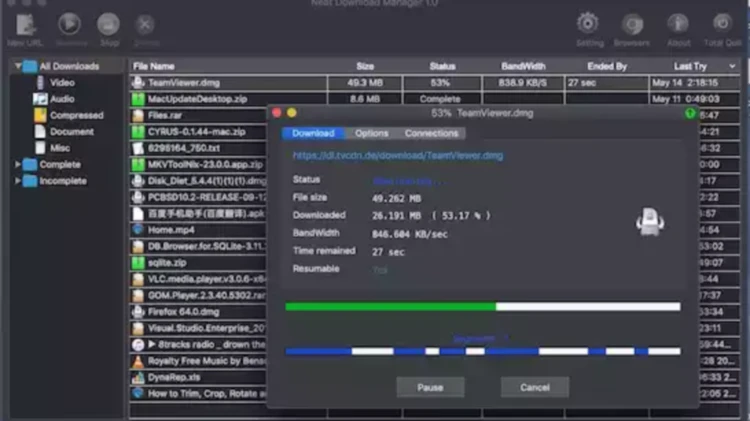Switch to the Connections tab
Viewport: 750px width, 421px height.
pyautogui.click(x=431, y=133)
